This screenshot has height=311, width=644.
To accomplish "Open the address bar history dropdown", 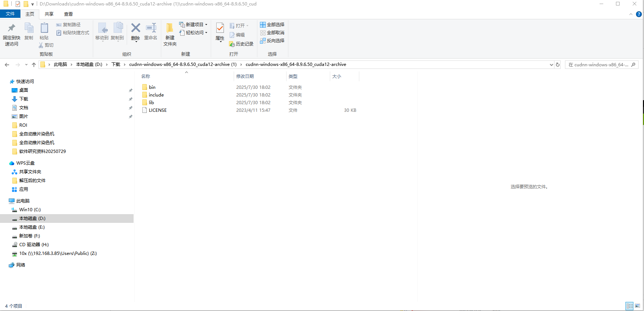I will point(551,64).
